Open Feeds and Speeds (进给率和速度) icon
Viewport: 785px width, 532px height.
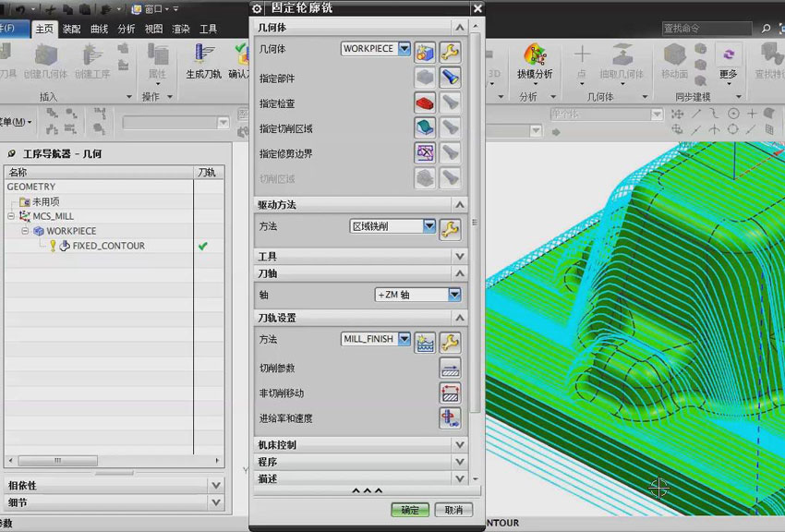[x=449, y=417]
